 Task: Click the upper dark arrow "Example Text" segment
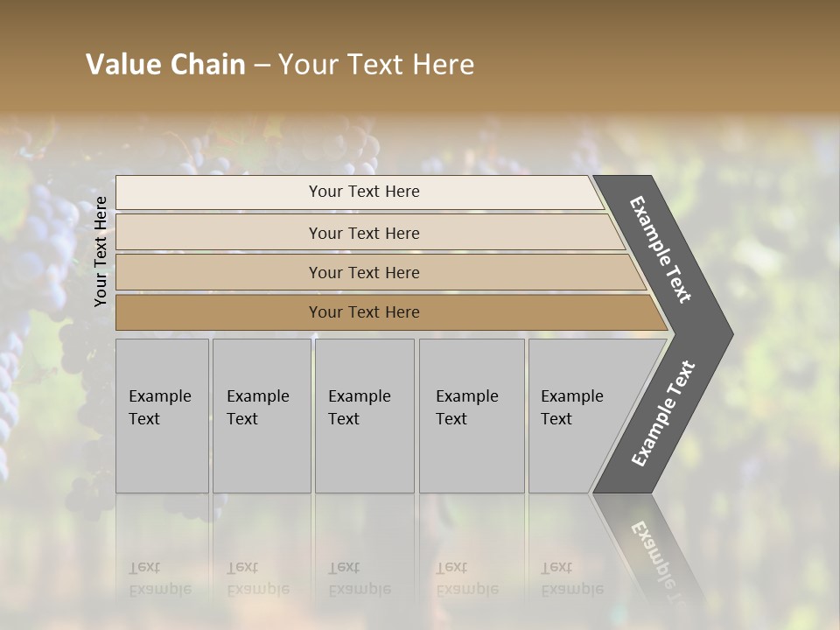[x=661, y=250]
